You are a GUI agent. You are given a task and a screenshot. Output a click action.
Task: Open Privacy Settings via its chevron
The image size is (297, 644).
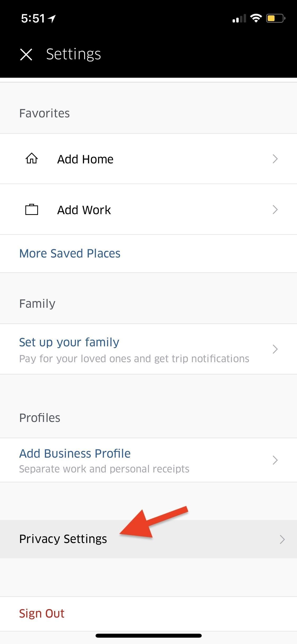(282, 539)
